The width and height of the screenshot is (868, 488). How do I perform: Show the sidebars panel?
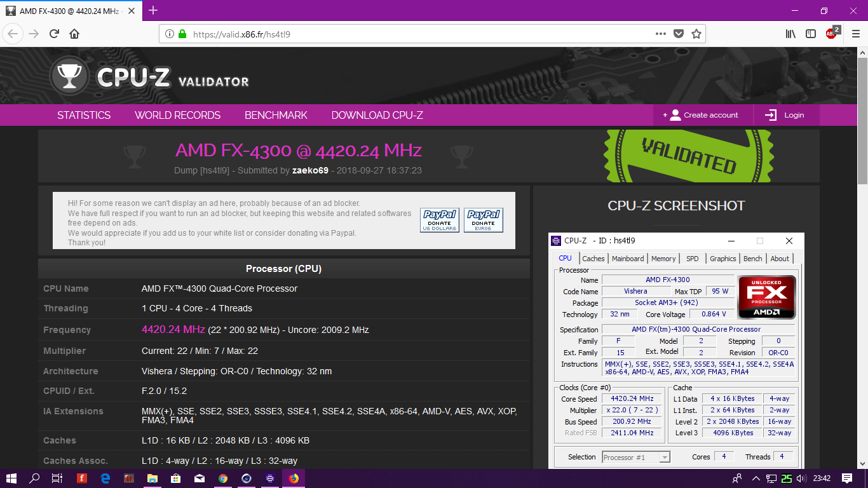[811, 34]
